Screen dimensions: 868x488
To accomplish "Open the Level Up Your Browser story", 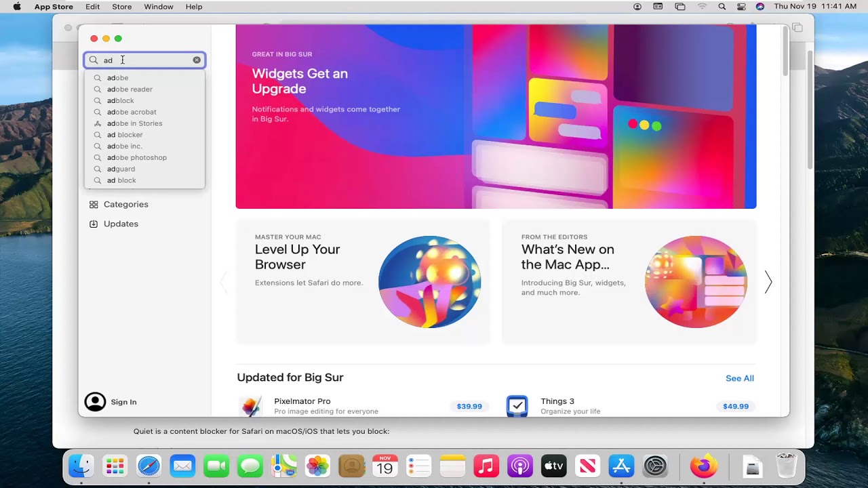I will (363, 282).
